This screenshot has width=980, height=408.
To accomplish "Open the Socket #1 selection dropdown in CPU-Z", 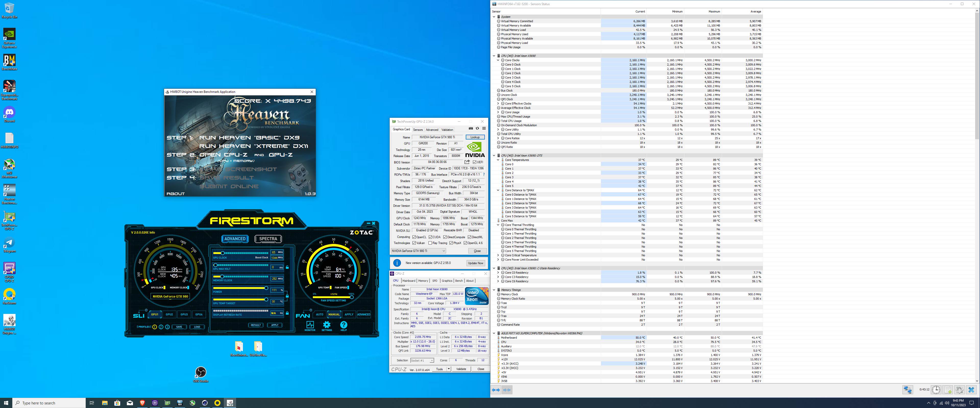I will [x=422, y=361].
